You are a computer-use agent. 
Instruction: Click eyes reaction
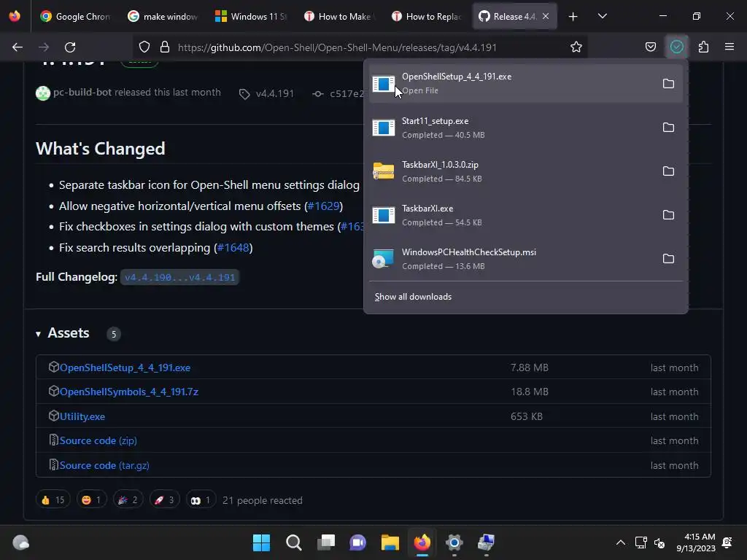(x=201, y=500)
